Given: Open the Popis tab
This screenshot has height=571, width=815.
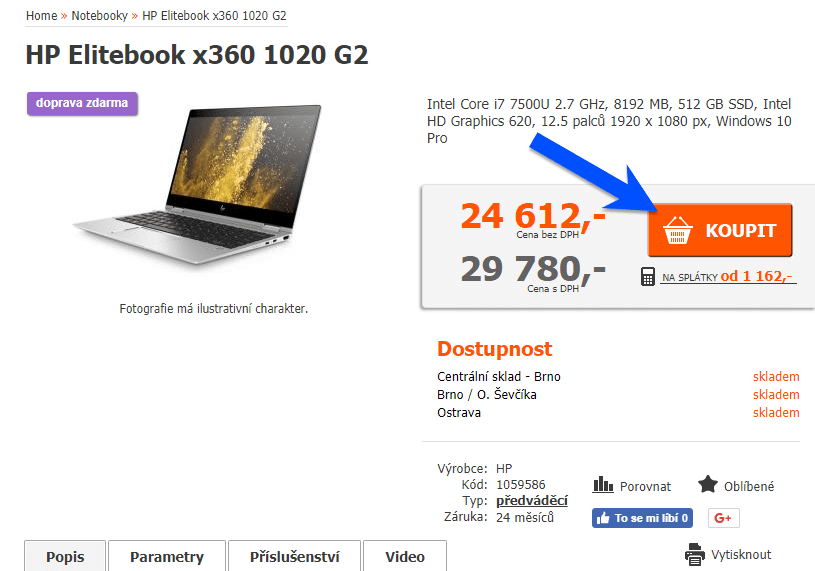Looking at the screenshot, I should coord(65,556).
